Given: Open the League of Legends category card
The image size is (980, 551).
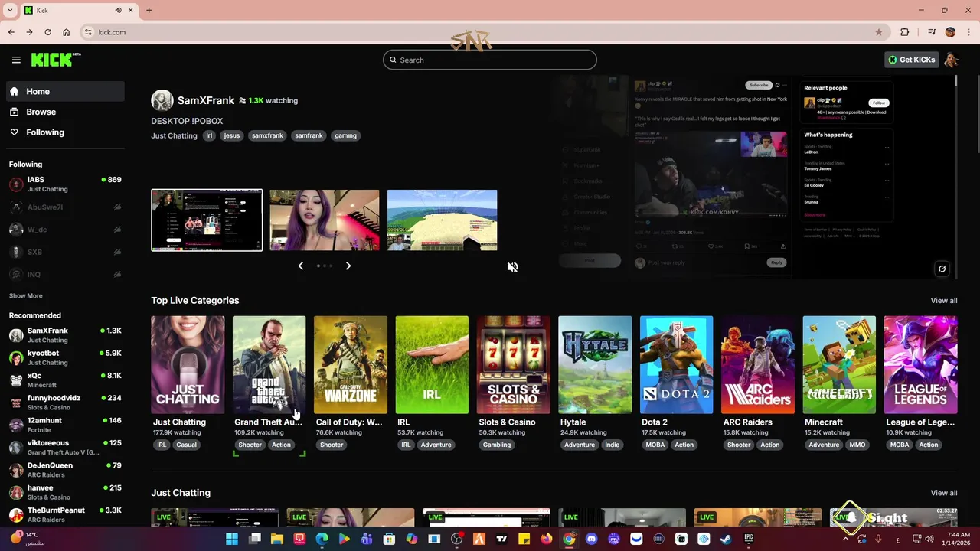Looking at the screenshot, I should click(921, 365).
